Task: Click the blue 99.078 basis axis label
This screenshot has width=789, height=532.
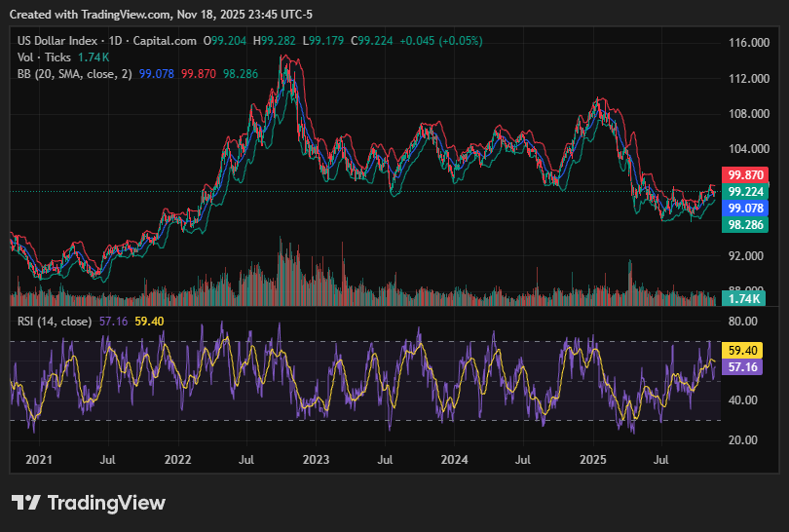Action: click(747, 209)
